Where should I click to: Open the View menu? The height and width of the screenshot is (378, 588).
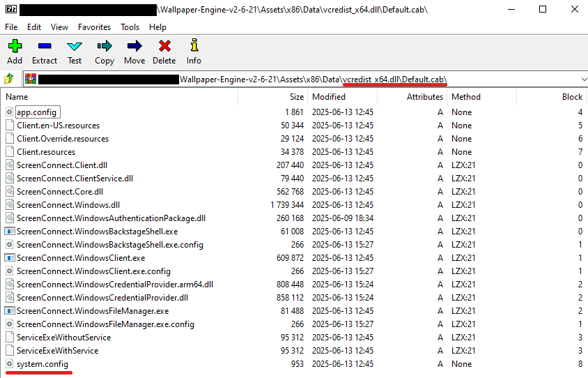(60, 27)
